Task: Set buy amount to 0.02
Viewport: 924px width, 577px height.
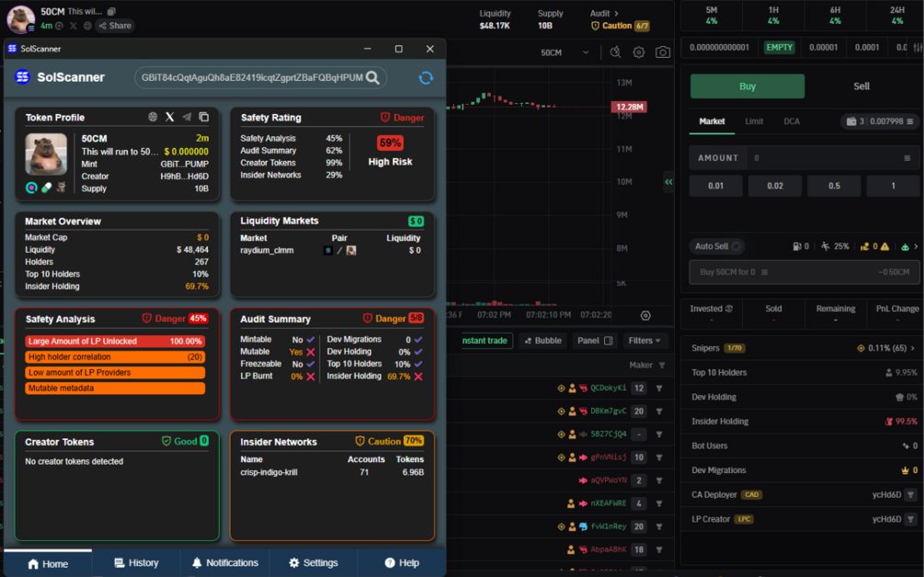Action: [x=775, y=186]
